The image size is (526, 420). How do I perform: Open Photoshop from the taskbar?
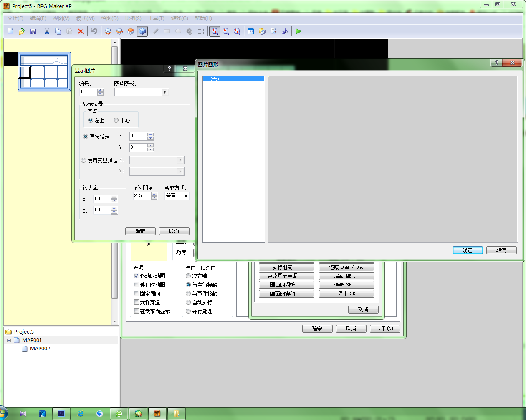point(61,414)
